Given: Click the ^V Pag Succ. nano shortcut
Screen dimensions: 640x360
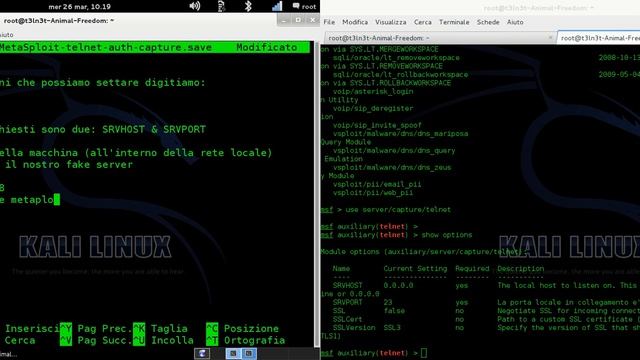Looking at the screenshot, I should tap(97, 340).
